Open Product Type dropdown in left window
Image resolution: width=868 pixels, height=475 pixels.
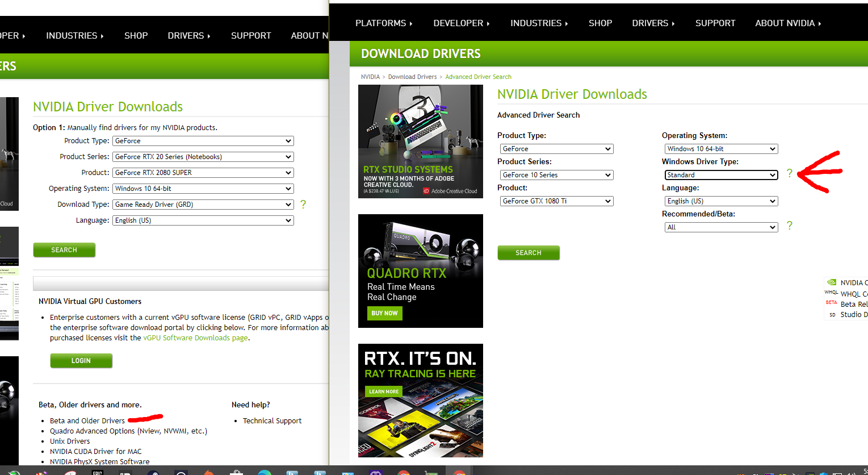(203, 141)
